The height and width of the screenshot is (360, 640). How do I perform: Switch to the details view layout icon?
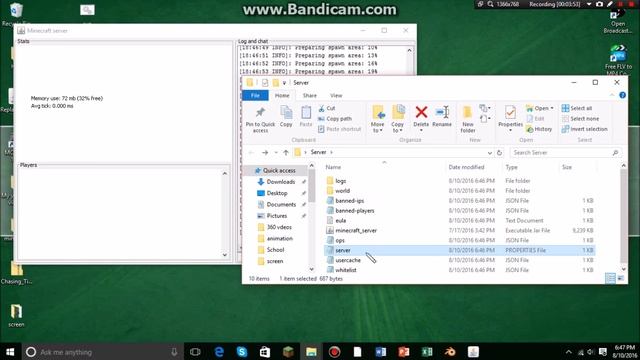click(x=610, y=278)
